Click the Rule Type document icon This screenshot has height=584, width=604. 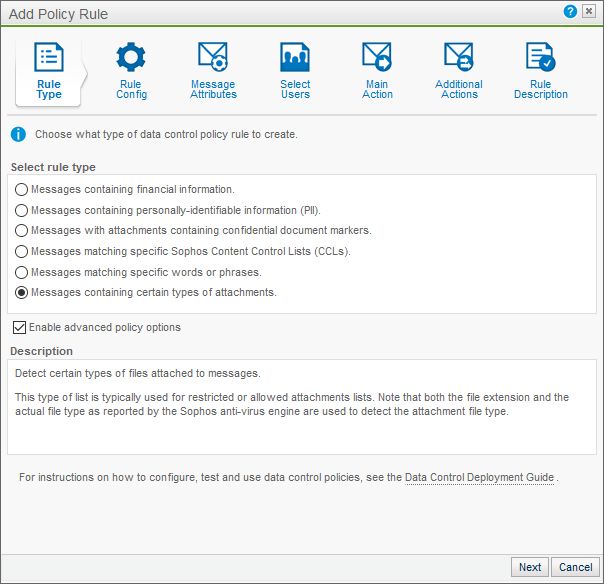(x=49, y=57)
